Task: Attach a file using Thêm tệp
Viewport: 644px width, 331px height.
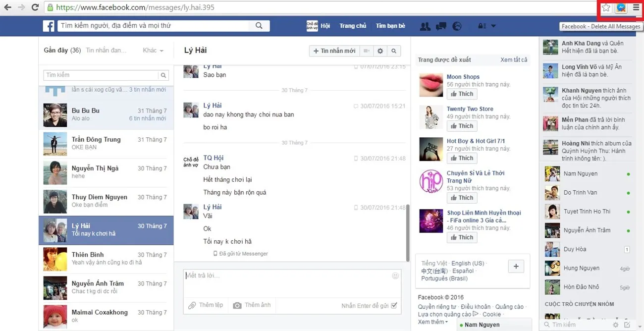Action: [206, 305]
